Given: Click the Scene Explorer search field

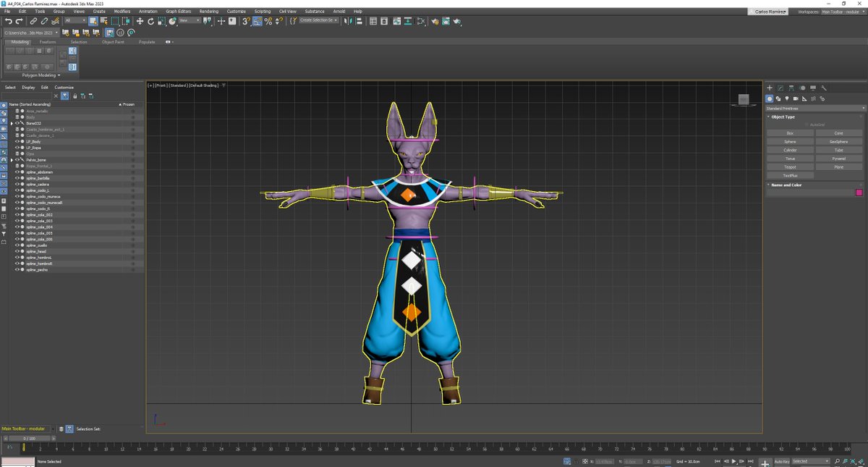Looking at the screenshot, I should pos(27,96).
